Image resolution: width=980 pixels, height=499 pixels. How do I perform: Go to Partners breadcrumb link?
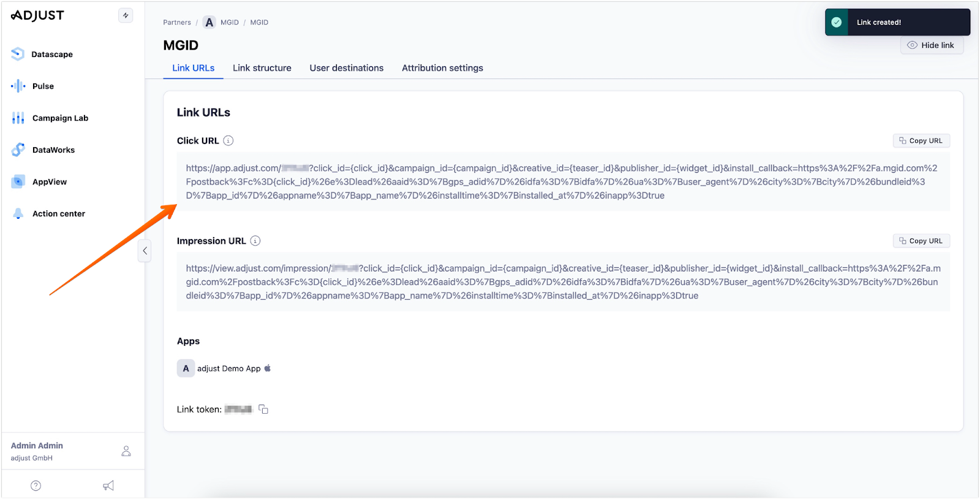[x=177, y=23]
